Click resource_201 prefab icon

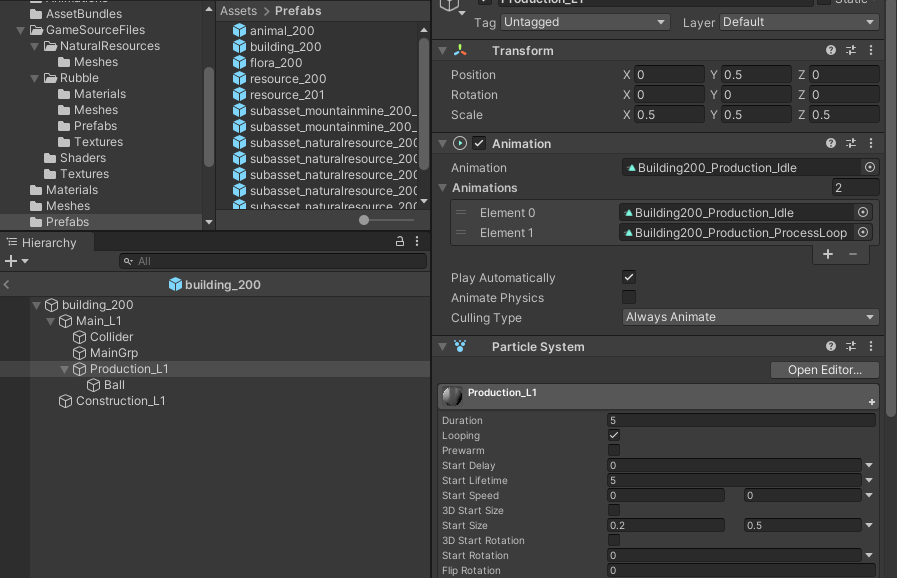click(239, 94)
